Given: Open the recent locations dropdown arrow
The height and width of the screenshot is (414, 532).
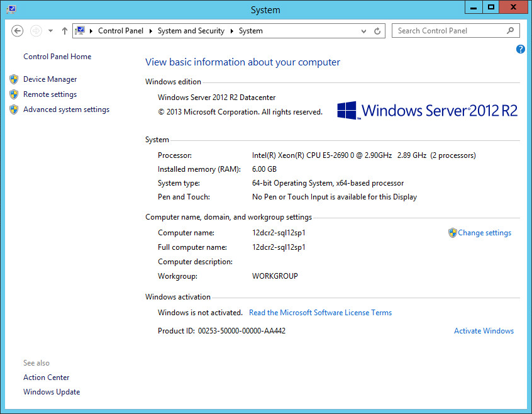Looking at the screenshot, I should (50, 31).
